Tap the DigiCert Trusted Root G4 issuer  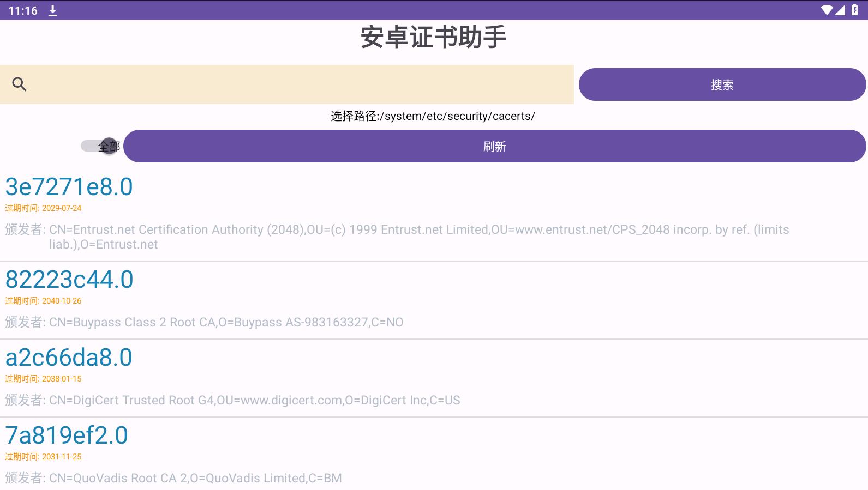(x=254, y=400)
